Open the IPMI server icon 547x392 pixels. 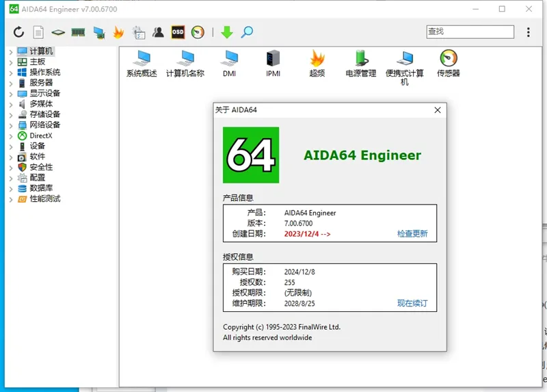pos(273,64)
